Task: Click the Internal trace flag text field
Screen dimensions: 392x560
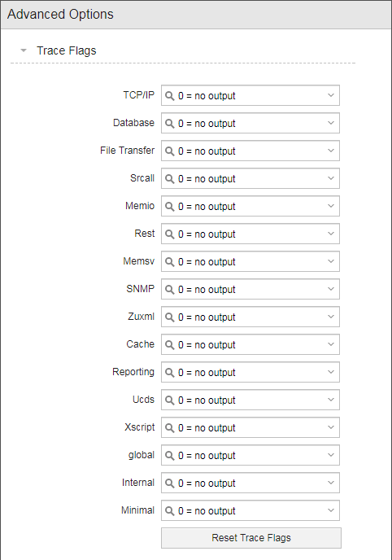Action: tap(250, 483)
